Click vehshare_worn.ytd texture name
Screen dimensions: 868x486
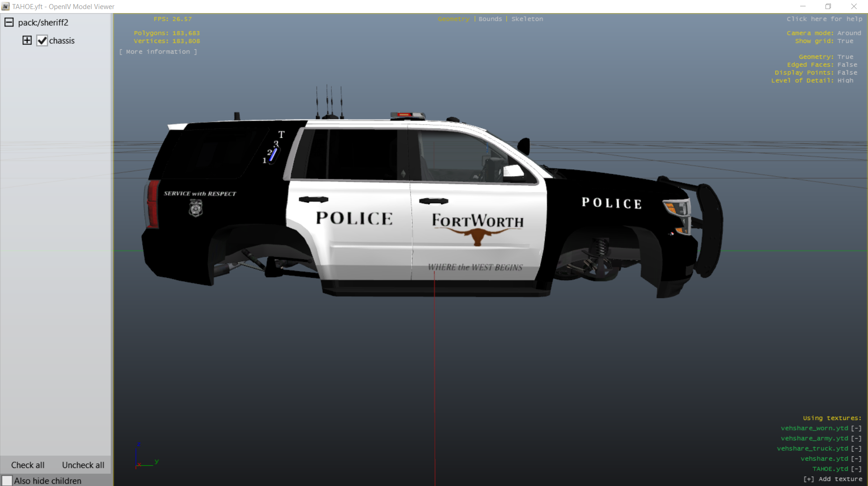(814, 428)
